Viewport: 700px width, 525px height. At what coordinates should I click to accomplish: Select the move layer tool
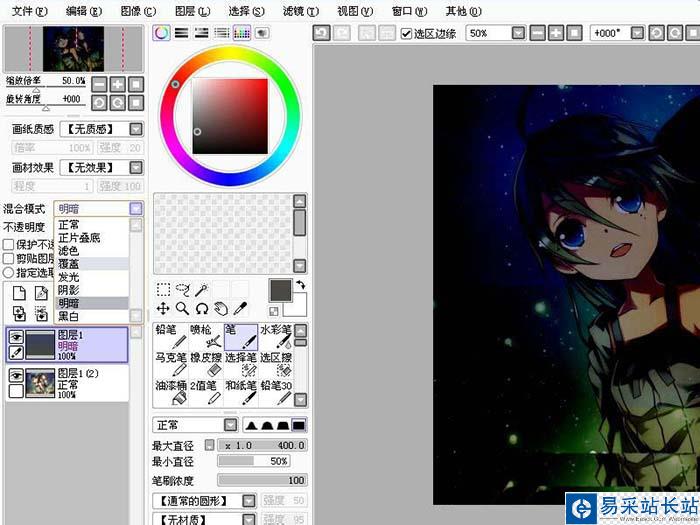[x=163, y=308]
